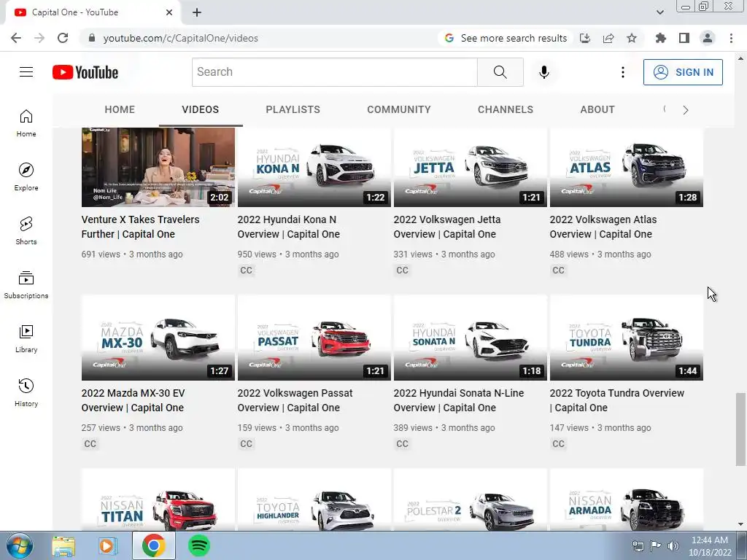The width and height of the screenshot is (747, 560).
Task: Open media player from taskbar
Action: pyautogui.click(x=108, y=546)
